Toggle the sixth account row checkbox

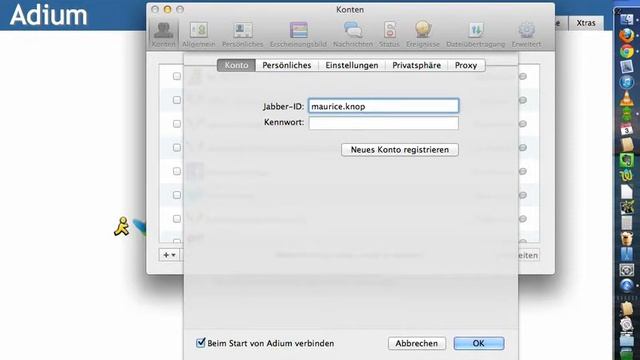(x=177, y=195)
